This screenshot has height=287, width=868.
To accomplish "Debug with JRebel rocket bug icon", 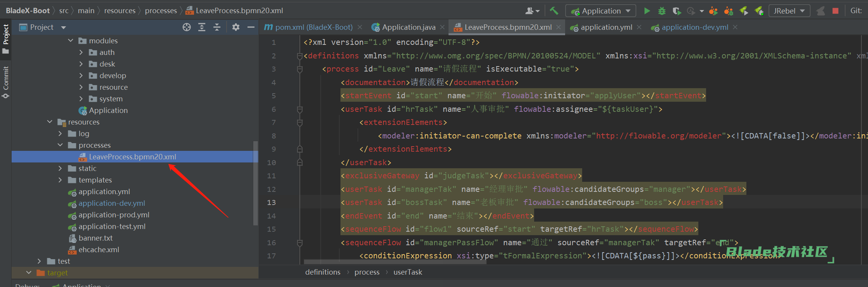I will pos(759,11).
